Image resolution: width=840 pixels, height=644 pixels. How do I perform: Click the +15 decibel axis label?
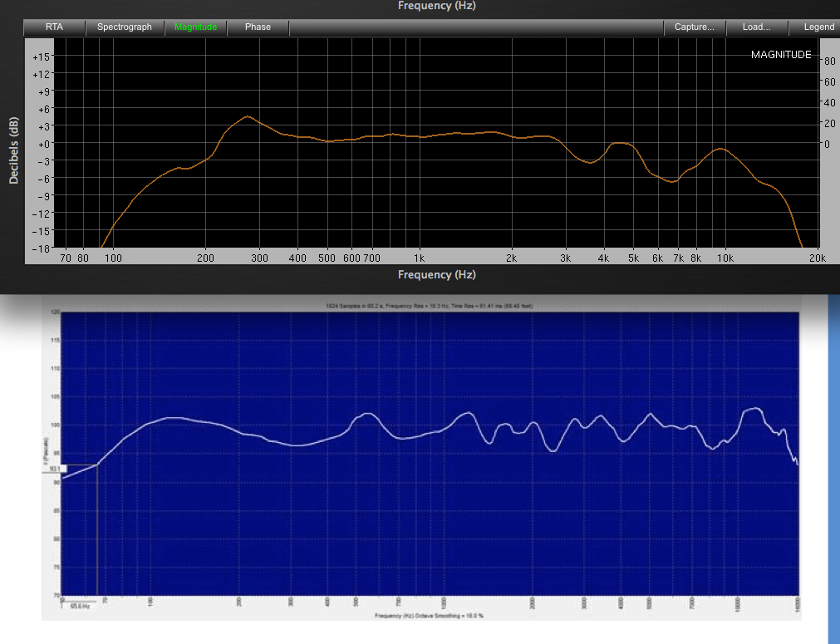click(x=41, y=57)
